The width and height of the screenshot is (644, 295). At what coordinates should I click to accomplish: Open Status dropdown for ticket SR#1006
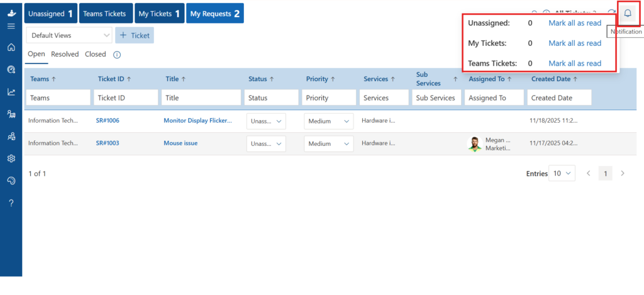click(x=266, y=121)
